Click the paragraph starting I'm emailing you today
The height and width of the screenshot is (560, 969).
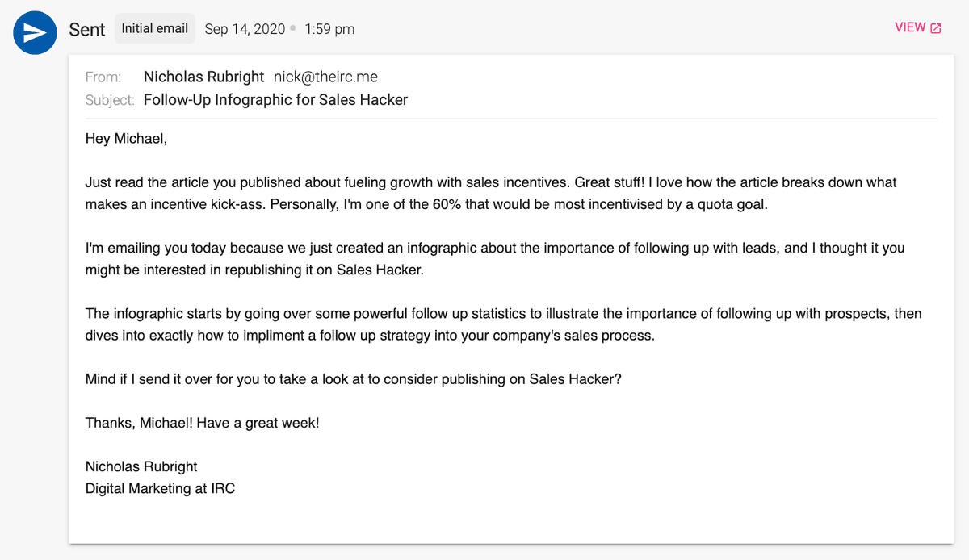(x=495, y=259)
